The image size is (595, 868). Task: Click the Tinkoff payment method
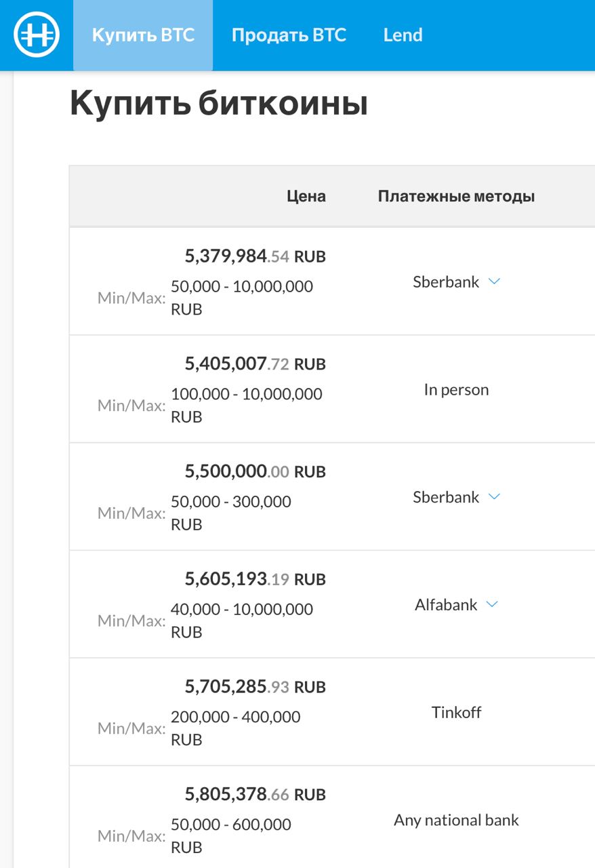click(456, 713)
